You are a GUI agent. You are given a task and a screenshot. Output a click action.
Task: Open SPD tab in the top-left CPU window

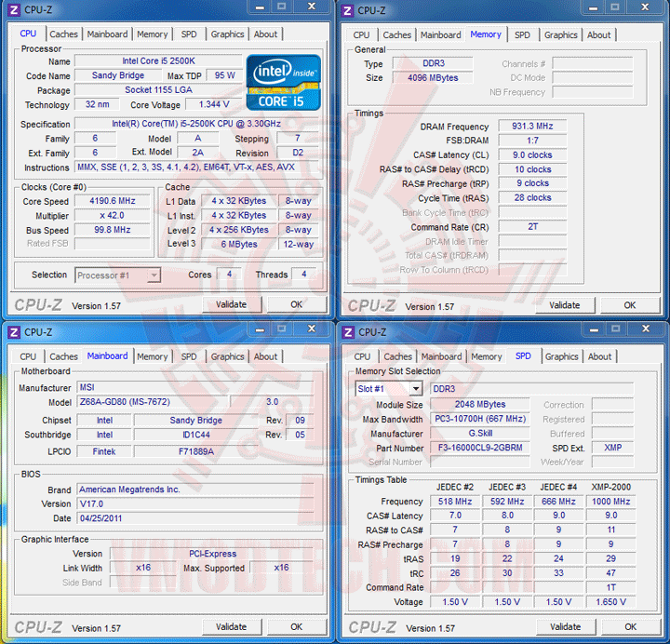188,34
